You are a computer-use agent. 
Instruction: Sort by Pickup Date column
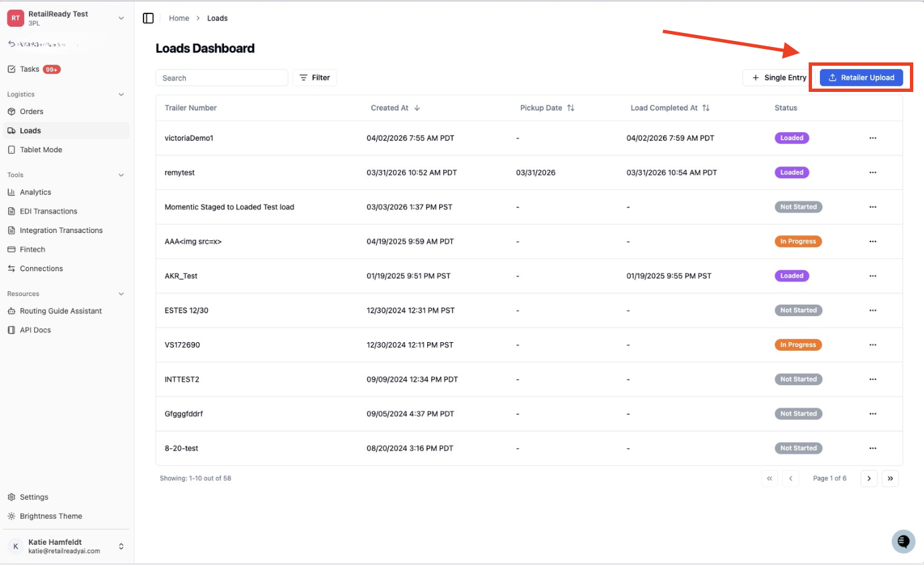[547, 108]
